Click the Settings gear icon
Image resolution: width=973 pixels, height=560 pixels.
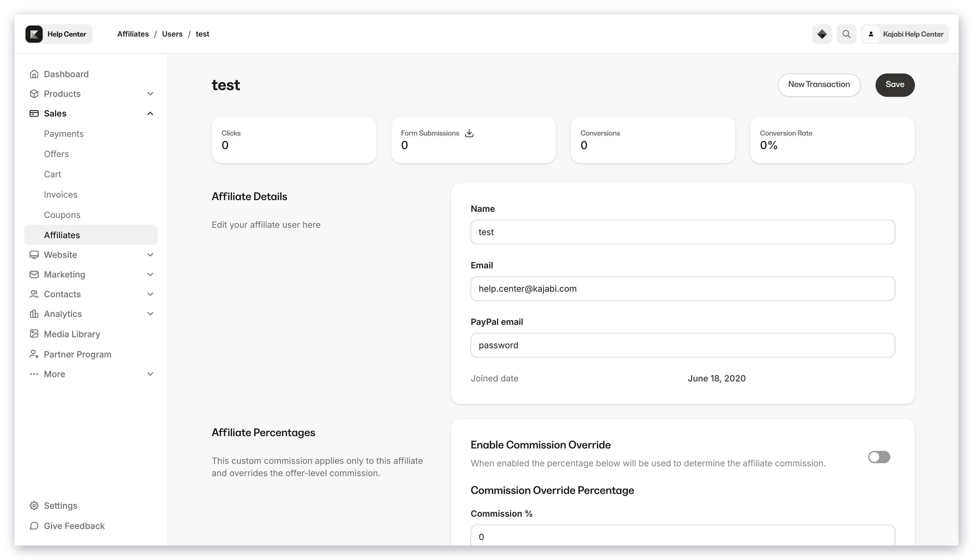(x=34, y=505)
